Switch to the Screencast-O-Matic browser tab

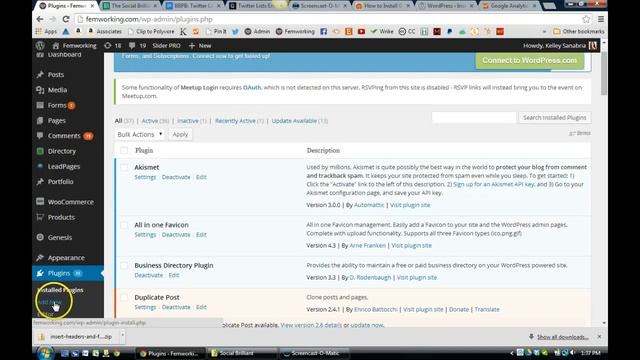(x=320, y=6)
